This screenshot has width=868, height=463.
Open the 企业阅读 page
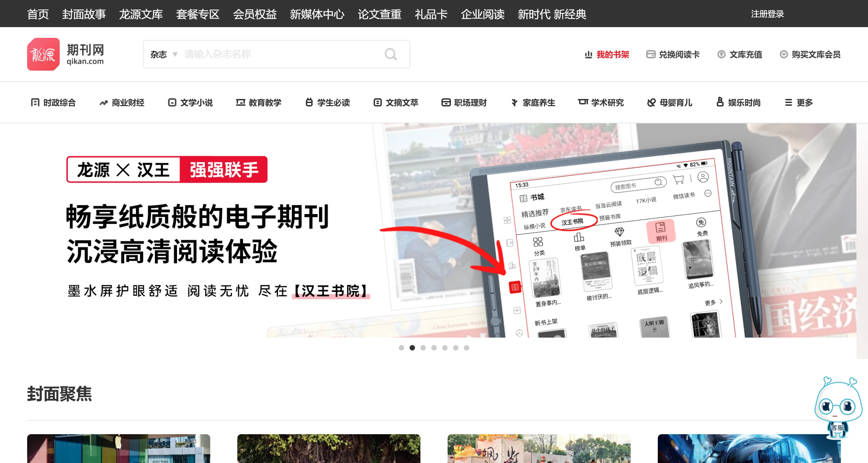pyautogui.click(x=483, y=14)
